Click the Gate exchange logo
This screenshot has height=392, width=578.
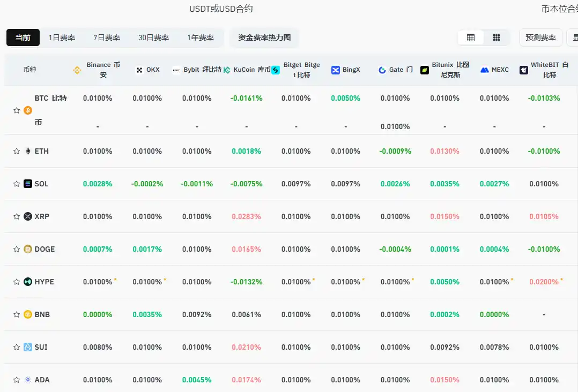click(x=382, y=70)
